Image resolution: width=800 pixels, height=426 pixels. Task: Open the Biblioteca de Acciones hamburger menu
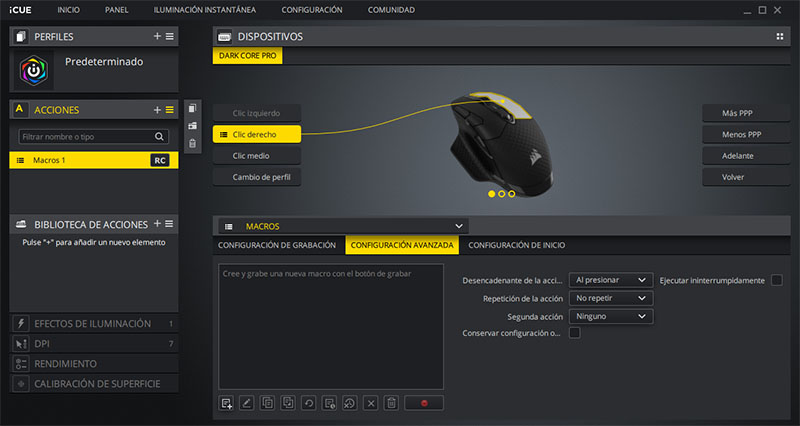pos(169,223)
